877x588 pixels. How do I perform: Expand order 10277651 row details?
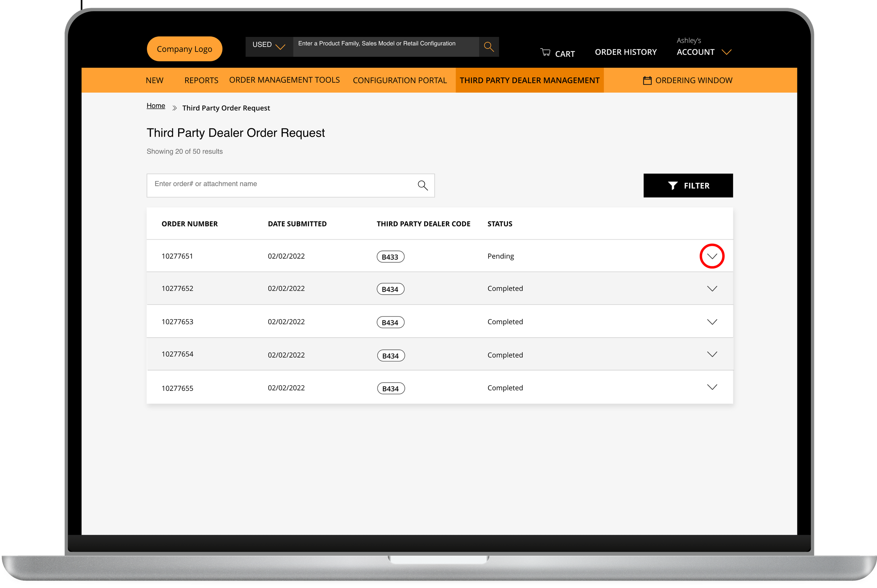(x=712, y=256)
